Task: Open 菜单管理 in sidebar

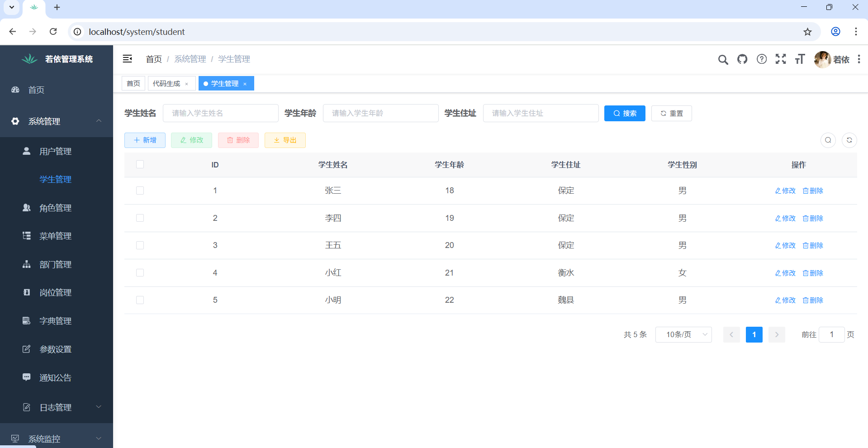Action: [x=57, y=236]
